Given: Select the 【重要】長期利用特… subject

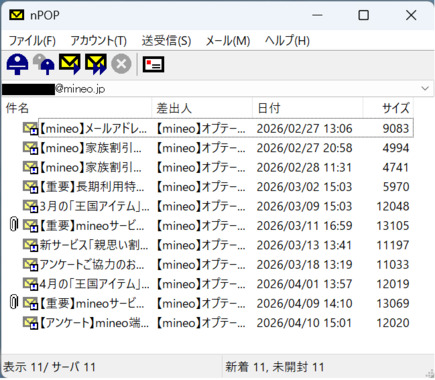Looking at the screenshot, I should [x=92, y=187].
